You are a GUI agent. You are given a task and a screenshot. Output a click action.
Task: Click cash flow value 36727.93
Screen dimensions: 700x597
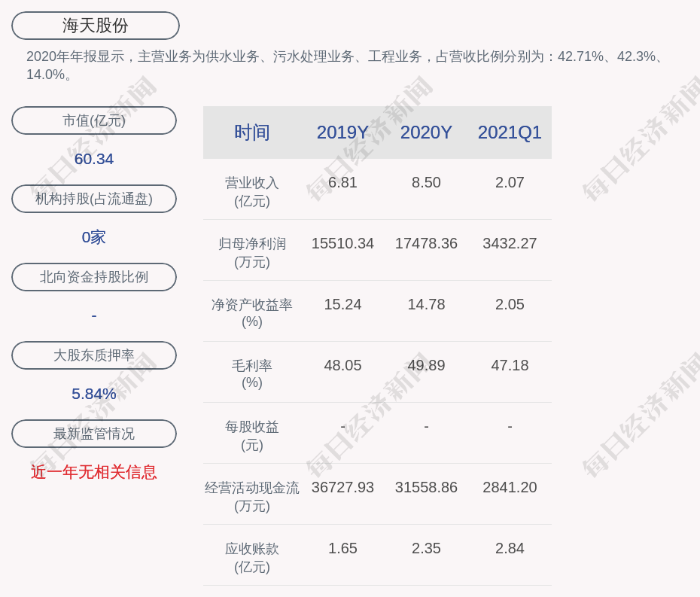(x=342, y=487)
